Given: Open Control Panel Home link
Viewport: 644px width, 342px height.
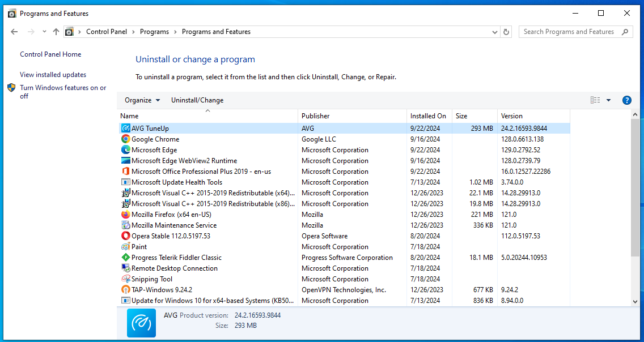Looking at the screenshot, I should coord(50,54).
